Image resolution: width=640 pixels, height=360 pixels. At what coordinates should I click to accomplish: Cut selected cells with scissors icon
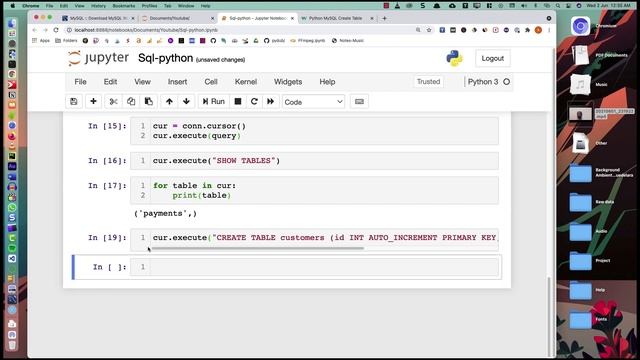(x=113, y=102)
